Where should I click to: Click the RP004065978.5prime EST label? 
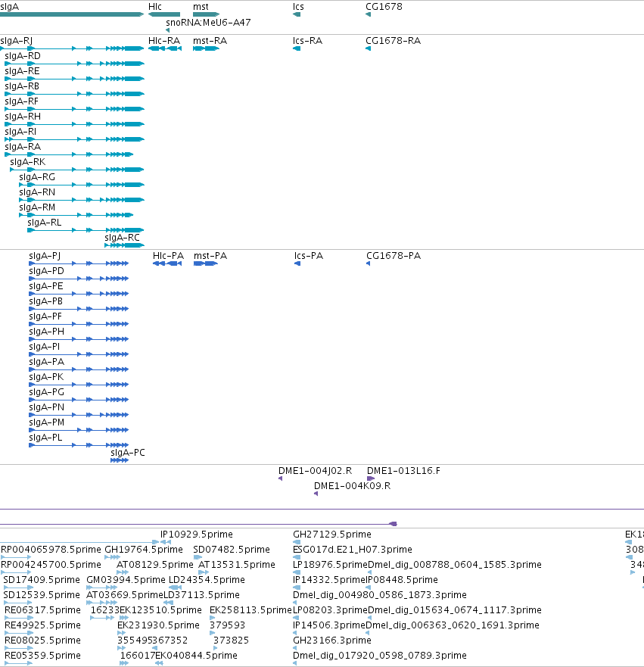[51, 550]
